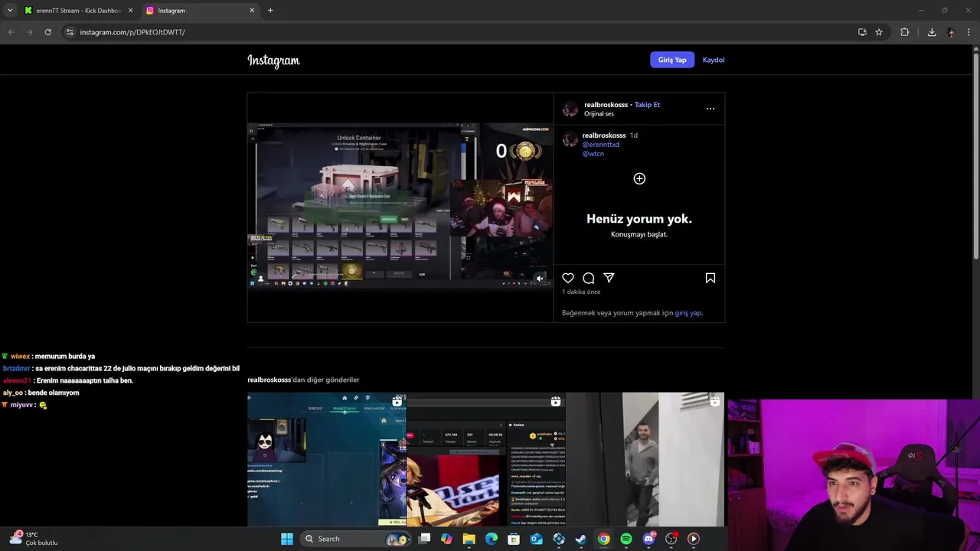This screenshot has width=980, height=551.
Task: Click the Giriş Yap button
Action: (x=672, y=60)
